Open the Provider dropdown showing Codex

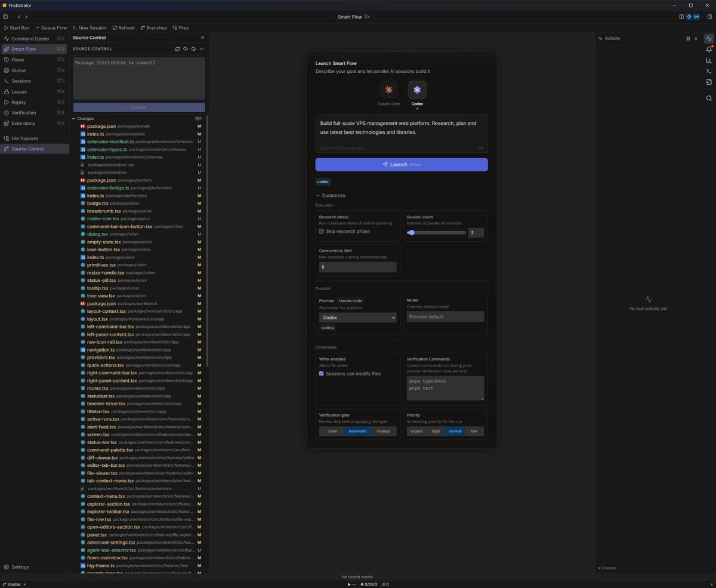click(358, 318)
